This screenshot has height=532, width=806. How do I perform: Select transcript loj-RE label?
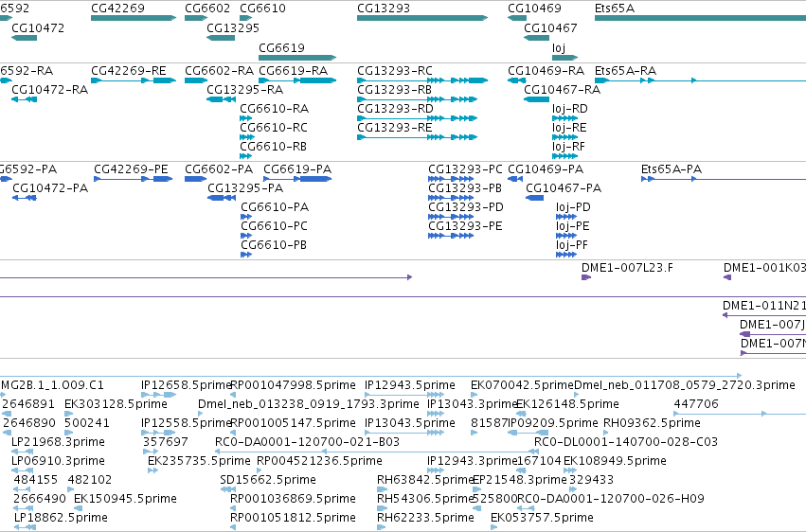tap(569, 128)
